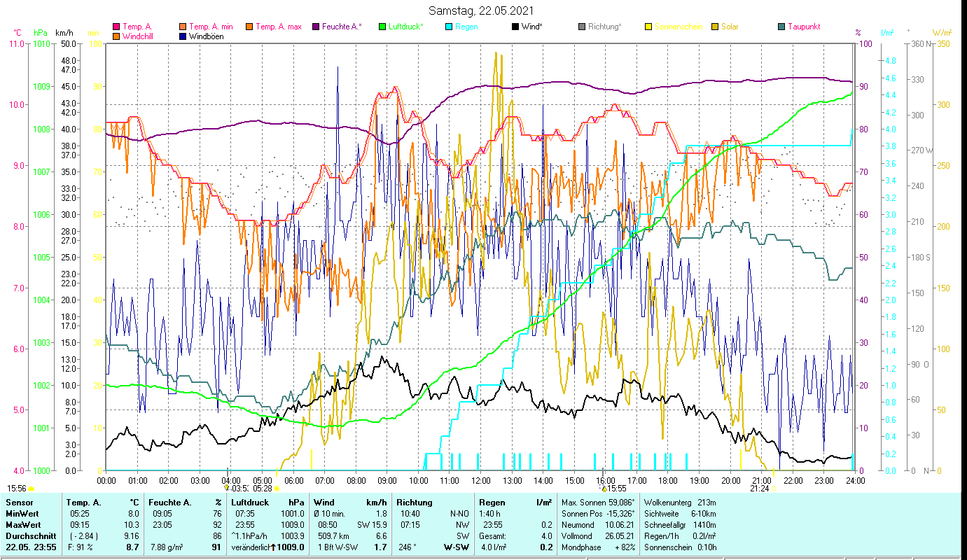The height and width of the screenshot is (560, 967).
Task: Click the 'MinWert' row label
Action: pyautogui.click(x=22, y=514)
